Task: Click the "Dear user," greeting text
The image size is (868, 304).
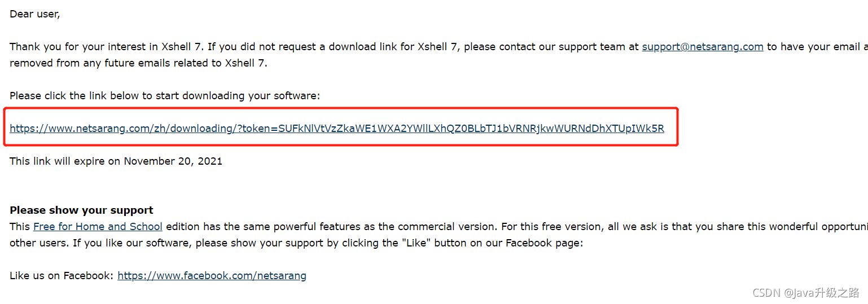Action: point(34,14)
